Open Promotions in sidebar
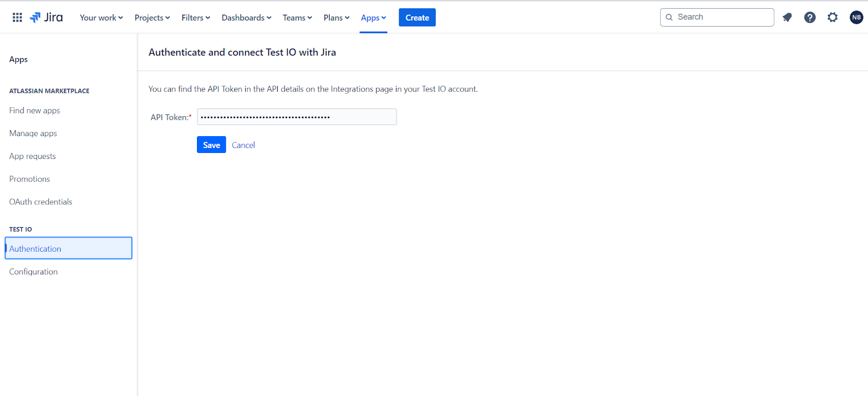Screen dimensions: 868x396 30,178
